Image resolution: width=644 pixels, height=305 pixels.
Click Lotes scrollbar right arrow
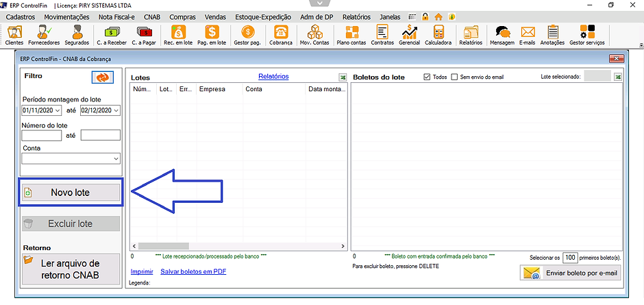(343, 246)
